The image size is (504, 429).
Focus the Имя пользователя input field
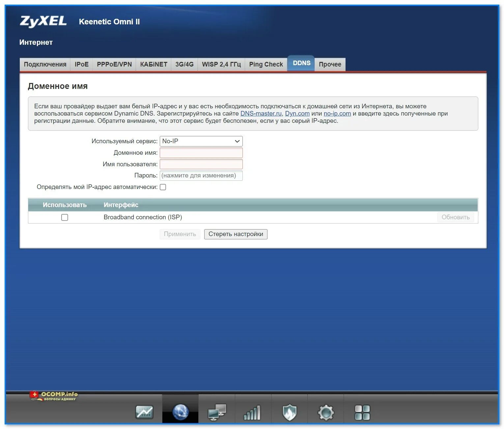pos(201,164)
